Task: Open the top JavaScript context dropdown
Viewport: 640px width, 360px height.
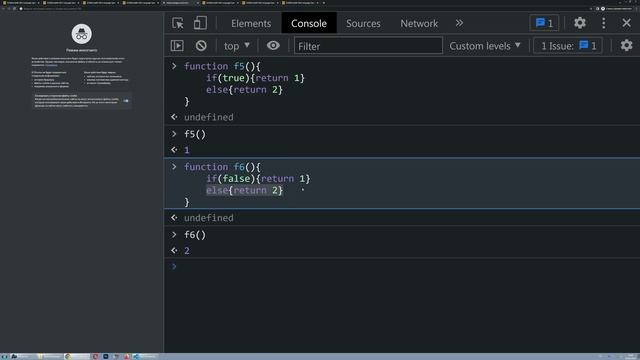Action: pos(237,46)
